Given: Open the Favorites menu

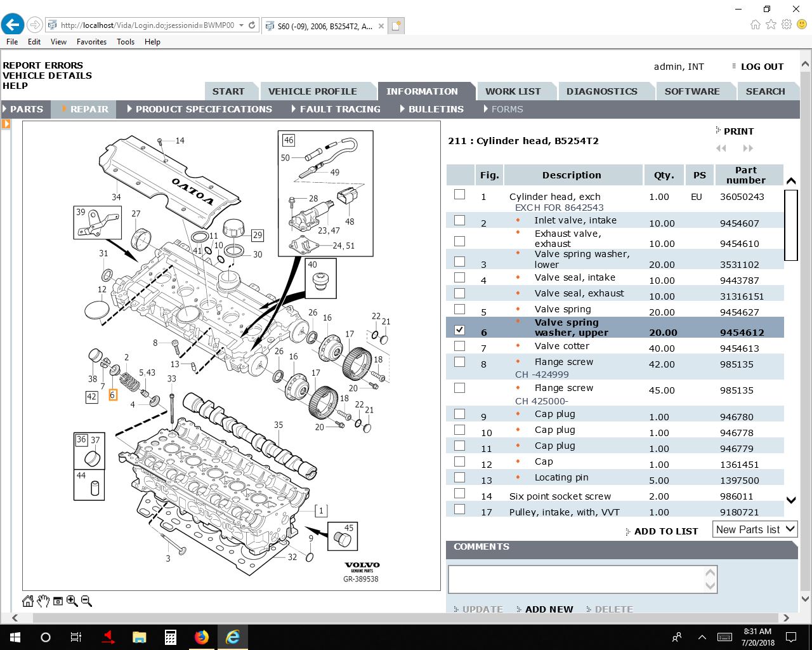Looking at the screenshot, I should click(91, 42).
